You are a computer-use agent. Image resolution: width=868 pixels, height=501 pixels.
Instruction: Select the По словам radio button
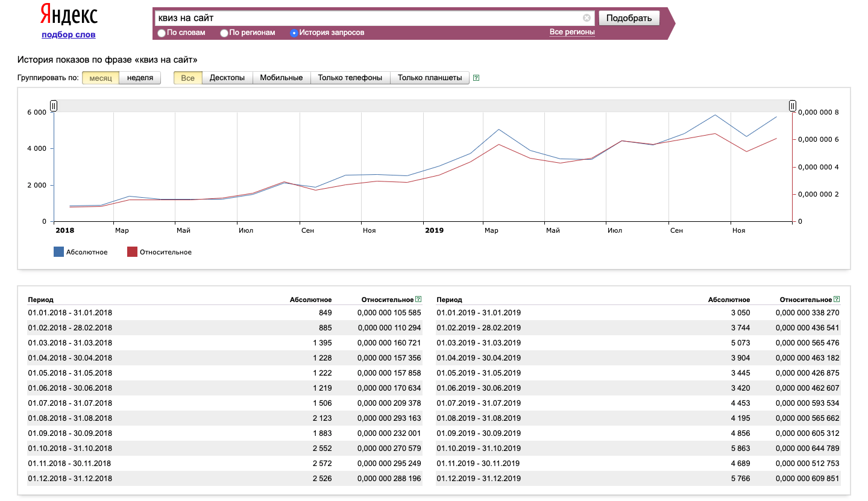pos(162,33)
